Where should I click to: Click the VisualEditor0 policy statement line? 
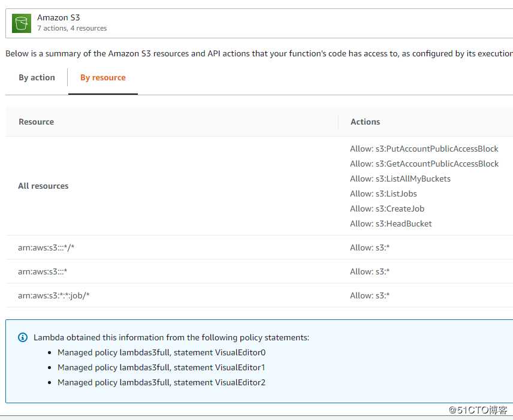(x=161, y=353)
